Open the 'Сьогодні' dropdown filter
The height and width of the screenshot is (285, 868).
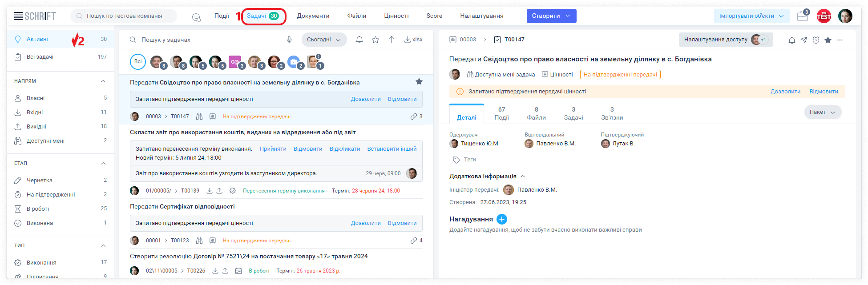[324, 40]
